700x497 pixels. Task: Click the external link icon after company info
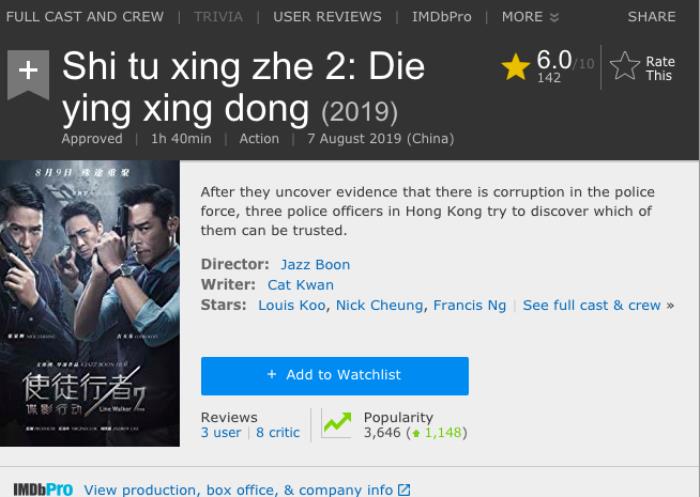click(x=404, y=490)
